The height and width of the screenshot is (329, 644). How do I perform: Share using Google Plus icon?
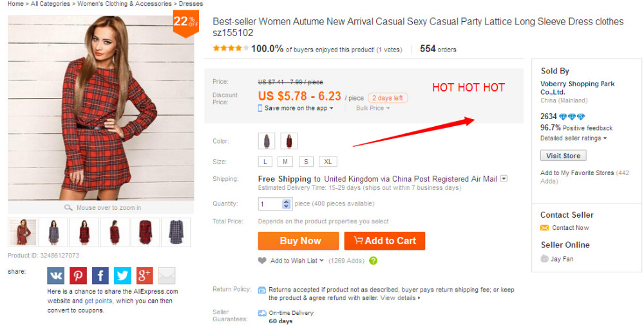tap(144, 276)
